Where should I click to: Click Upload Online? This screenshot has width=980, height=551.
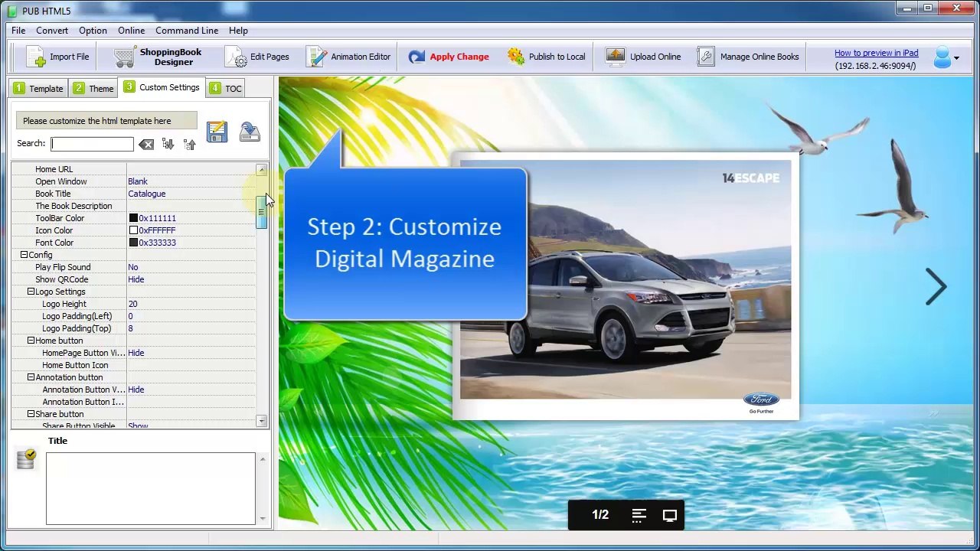point(643,57)
